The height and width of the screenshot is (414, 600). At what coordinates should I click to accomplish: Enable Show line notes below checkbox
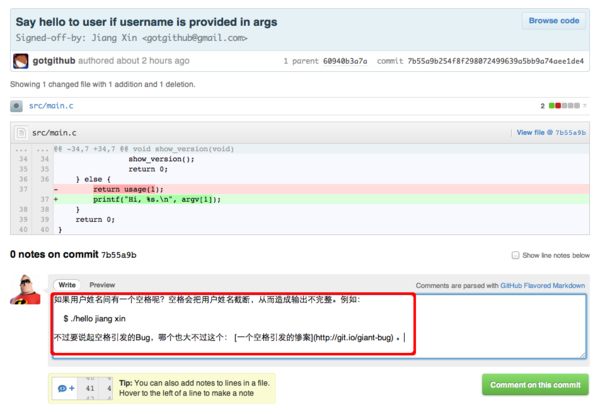515,255
